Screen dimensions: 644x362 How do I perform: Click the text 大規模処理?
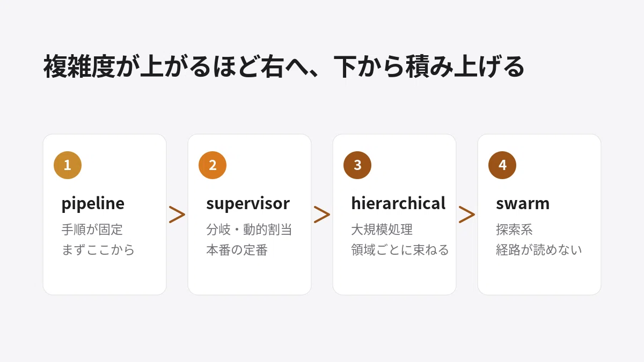tap(382, 230)
